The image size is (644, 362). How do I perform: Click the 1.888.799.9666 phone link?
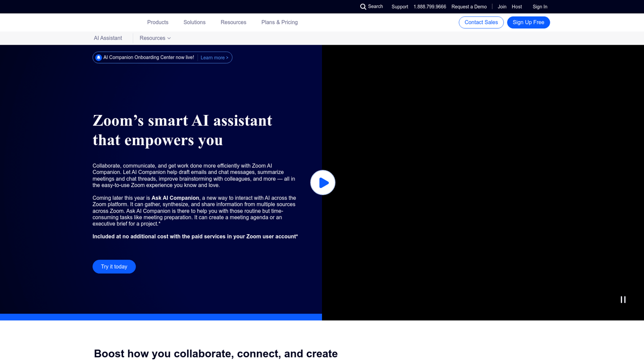coord(429,7)
